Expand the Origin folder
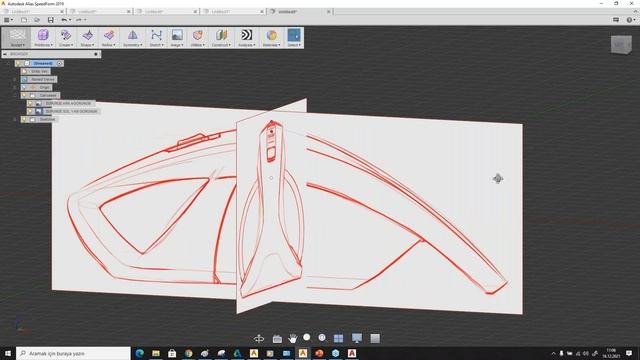640x360 pixels. pos(15,87)
